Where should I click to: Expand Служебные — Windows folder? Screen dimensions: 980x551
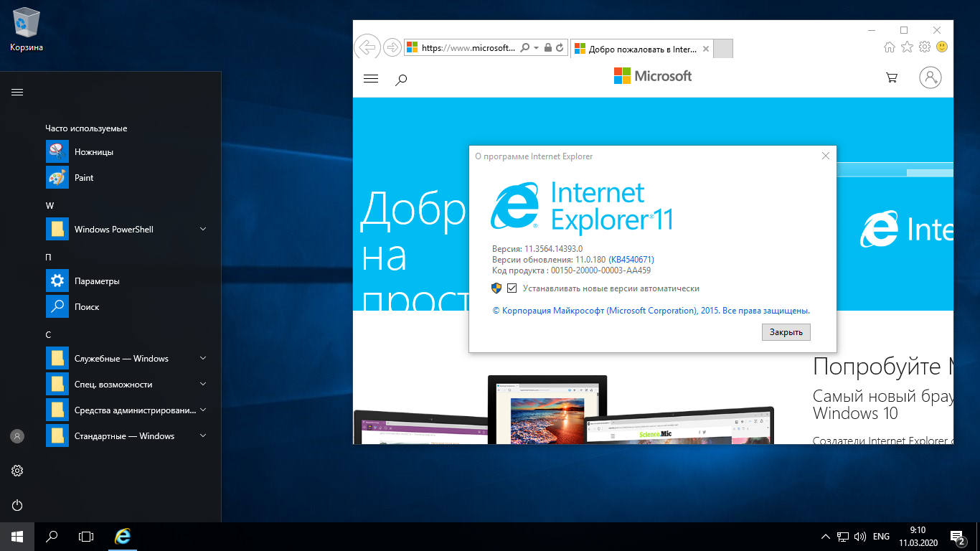203,359
